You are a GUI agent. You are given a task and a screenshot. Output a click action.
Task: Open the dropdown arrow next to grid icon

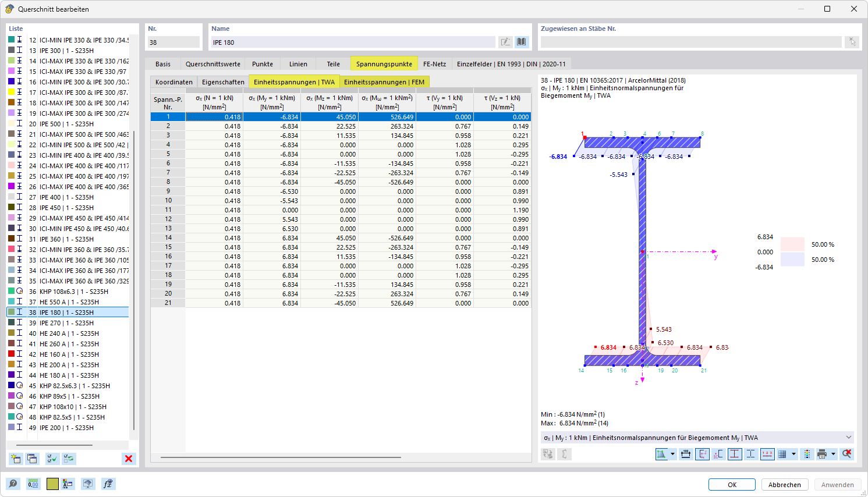(x=793, y=454)
